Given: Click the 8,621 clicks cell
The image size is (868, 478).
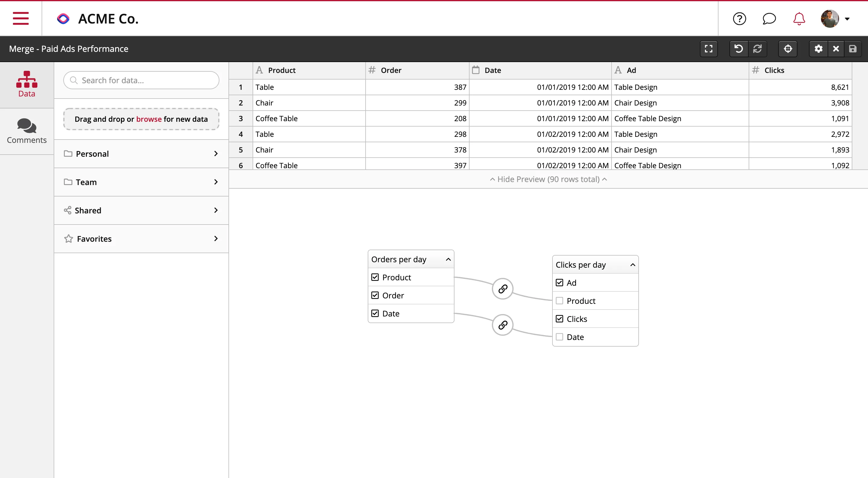Looking at the screenshot, I should click(800, 87).
